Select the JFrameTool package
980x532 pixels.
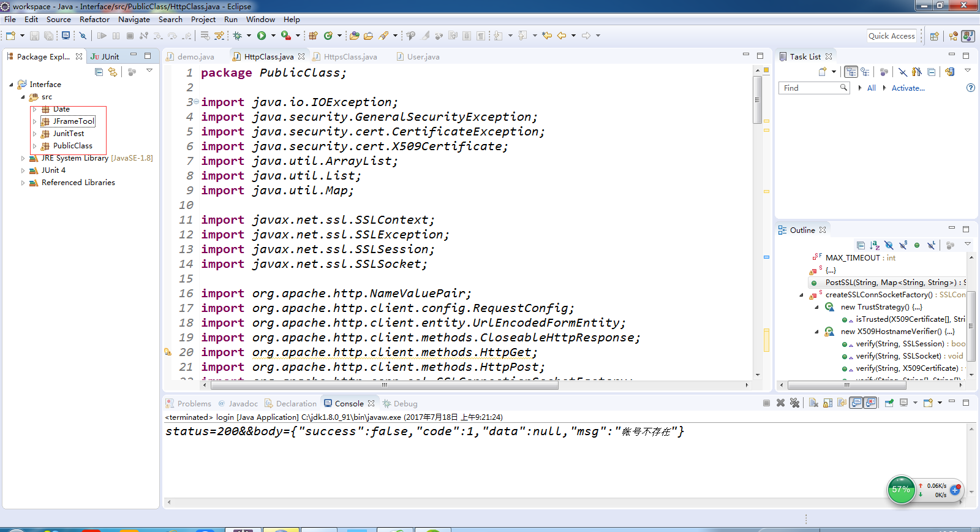pyautogui.click(x=73, y=121)
